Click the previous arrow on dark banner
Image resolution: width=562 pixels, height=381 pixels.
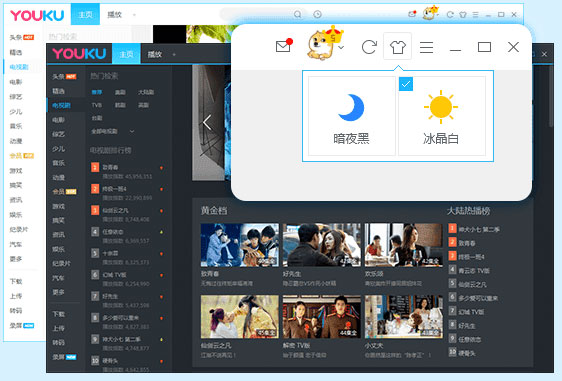[207, 123]
